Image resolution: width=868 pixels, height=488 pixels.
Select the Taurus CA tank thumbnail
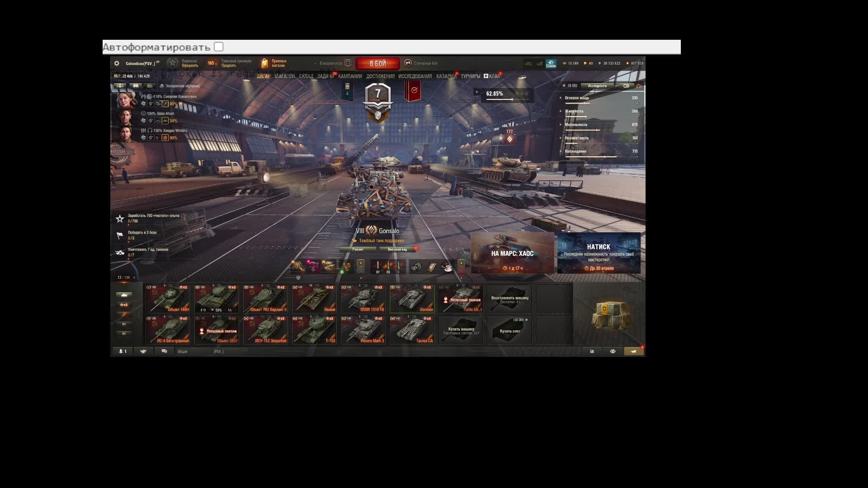(x=412, y=330)
